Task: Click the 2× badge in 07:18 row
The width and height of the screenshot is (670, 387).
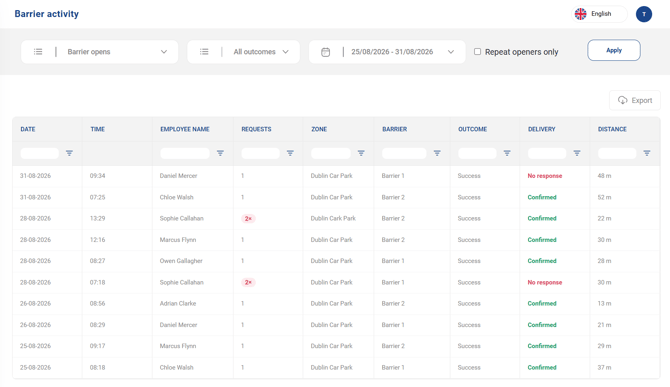Action: pos(248,282)
